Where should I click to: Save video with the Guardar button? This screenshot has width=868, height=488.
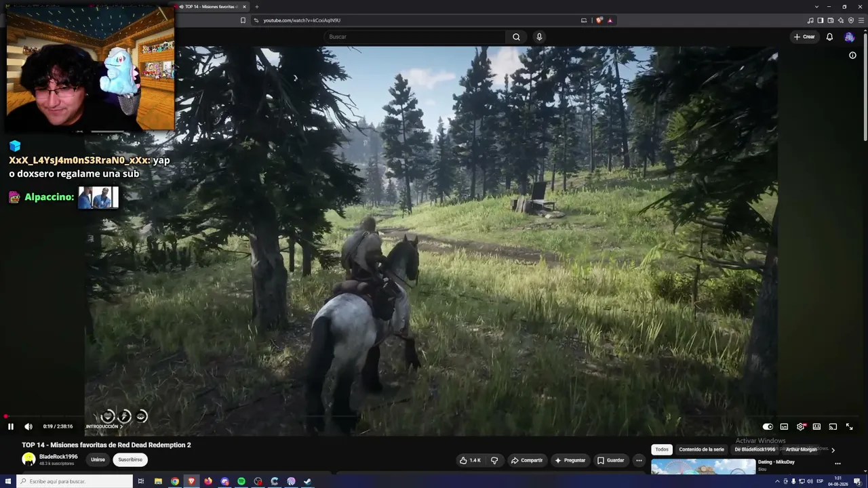coord(610,460)
